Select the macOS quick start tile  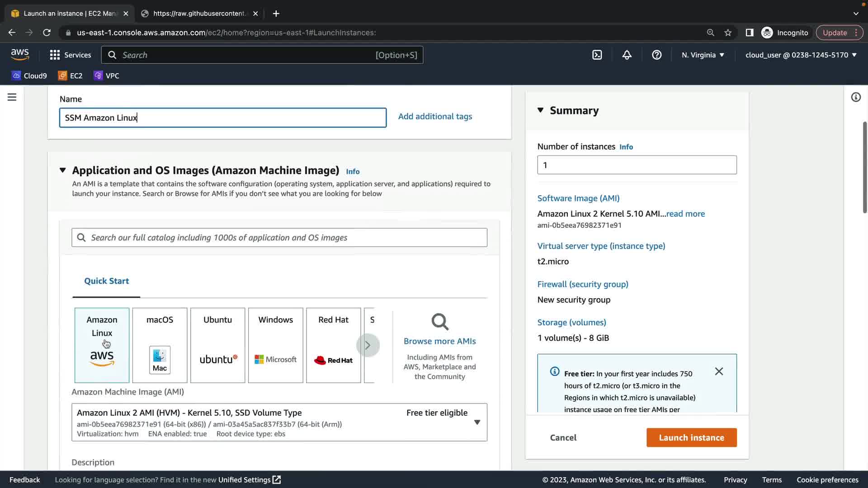click(160, 345)
